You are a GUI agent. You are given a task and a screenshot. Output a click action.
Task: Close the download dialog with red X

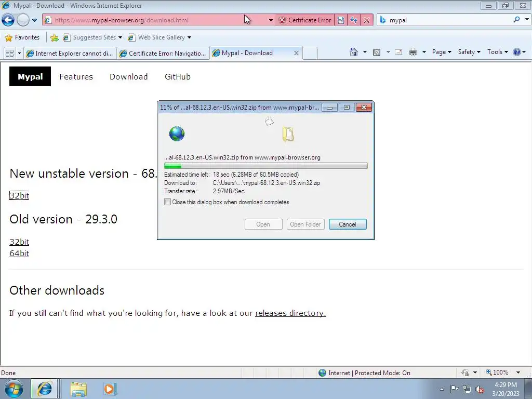(364, 108)
